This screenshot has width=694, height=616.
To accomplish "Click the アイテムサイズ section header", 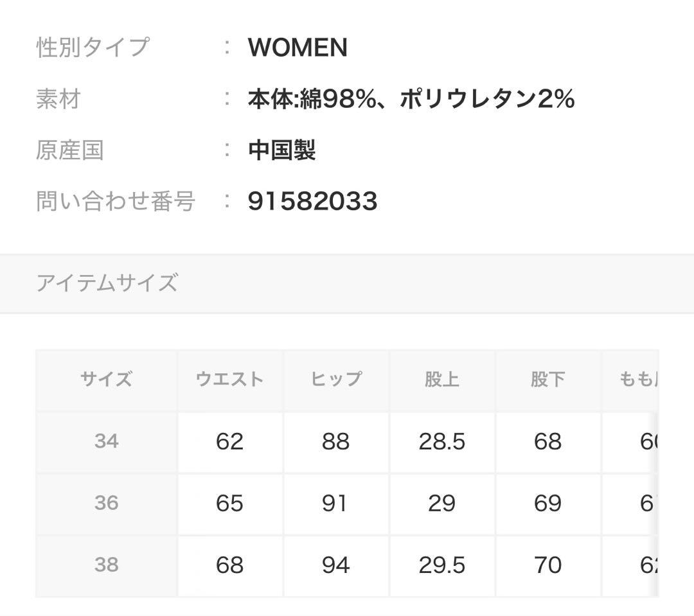I will [x=107, y=283].
